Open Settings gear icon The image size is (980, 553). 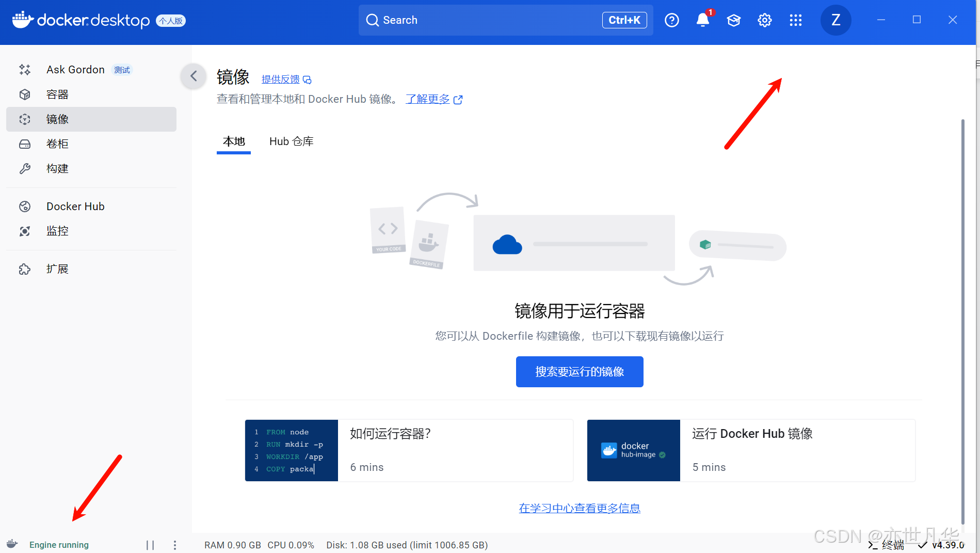click(764, 20)
